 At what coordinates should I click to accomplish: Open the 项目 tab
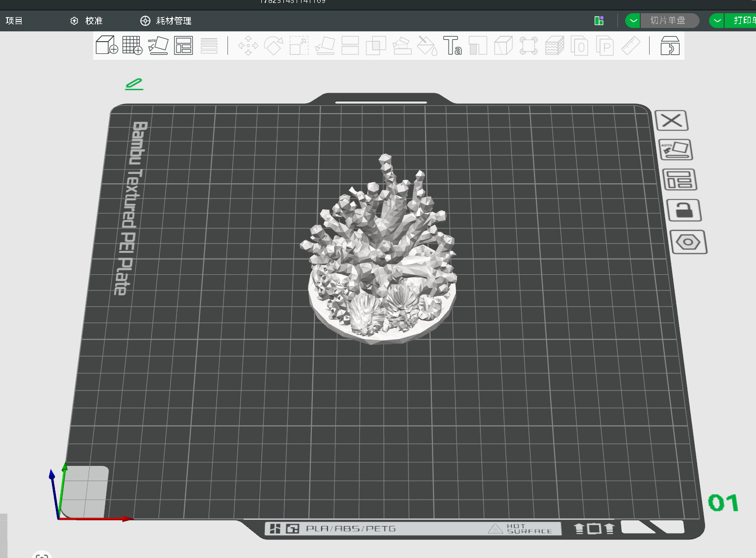pyautogui.click(x=14, y=21)
